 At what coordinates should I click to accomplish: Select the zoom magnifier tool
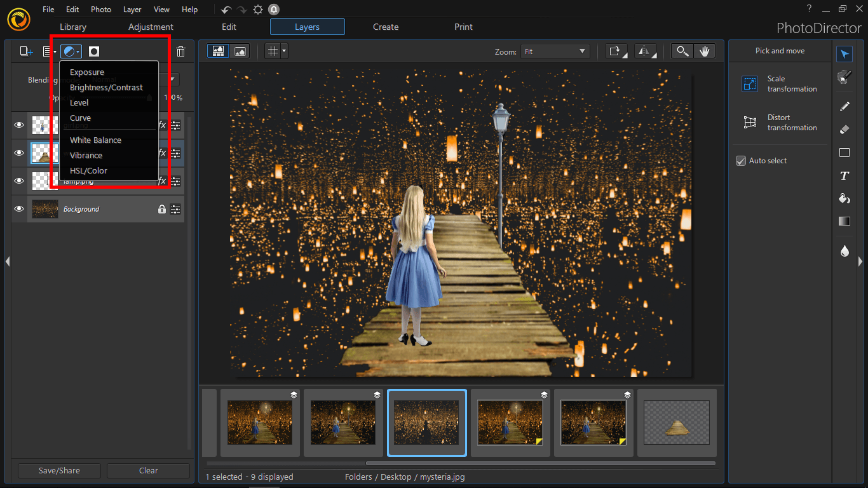point(682,51)
